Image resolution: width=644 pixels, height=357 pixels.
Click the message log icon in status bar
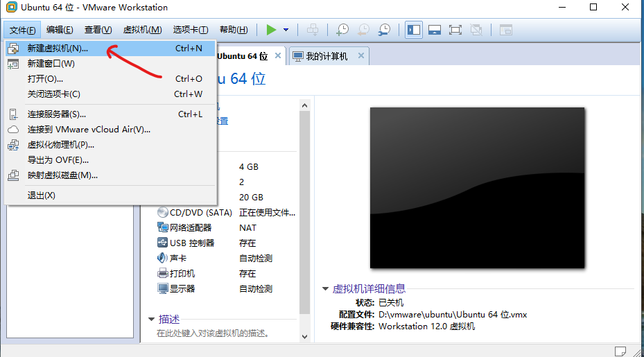click(620, 351)
